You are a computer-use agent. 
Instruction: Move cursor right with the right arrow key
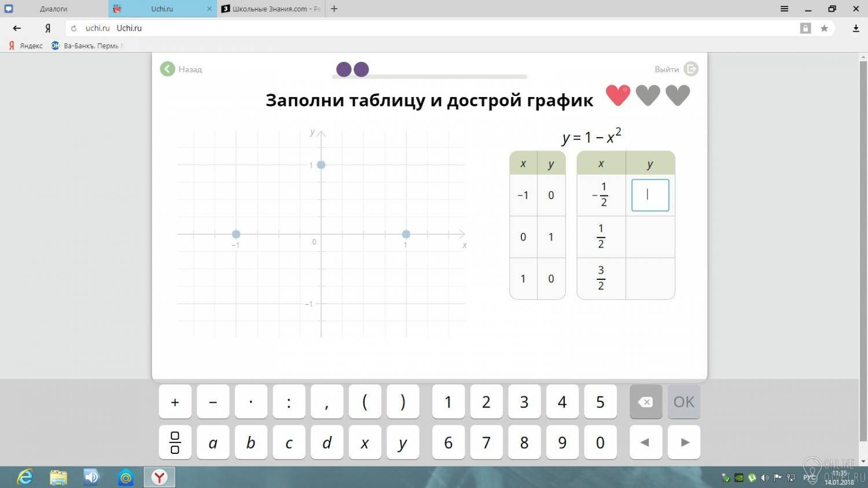tap(685, 442)
